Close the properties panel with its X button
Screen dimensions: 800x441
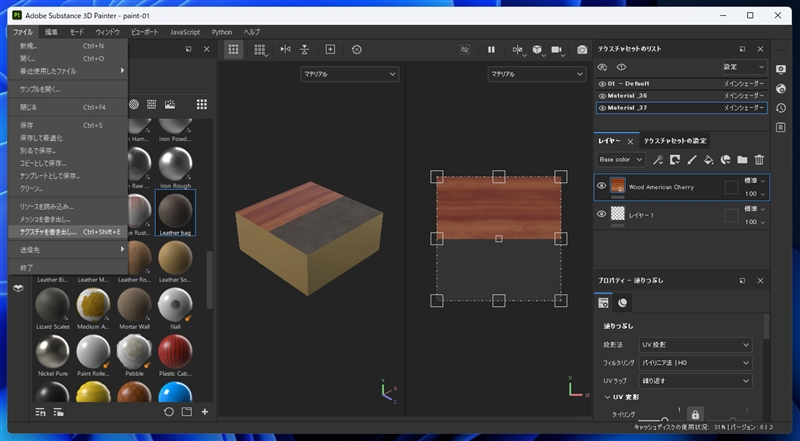point(760,281)
